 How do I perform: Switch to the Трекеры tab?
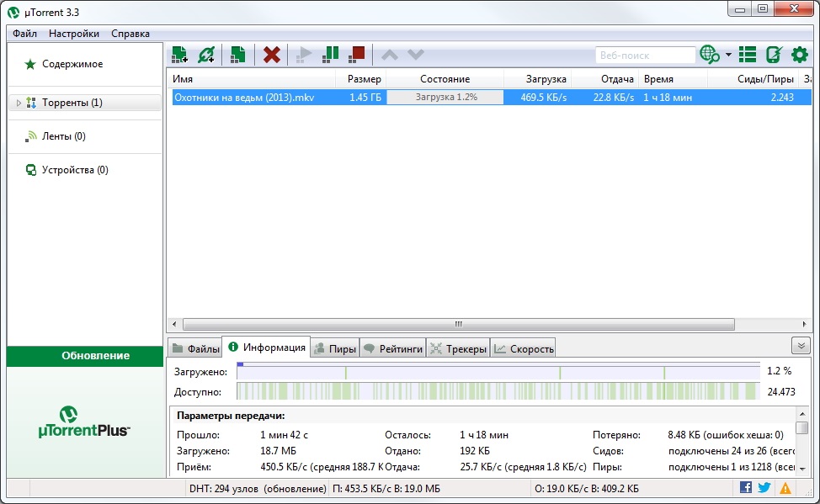pyautogui.click(x=458, y=348)
